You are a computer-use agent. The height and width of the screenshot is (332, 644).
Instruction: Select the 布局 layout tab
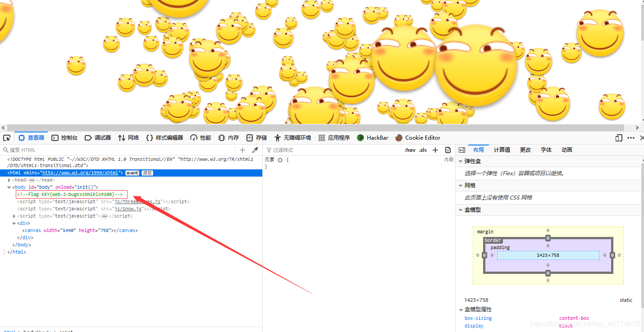[x=479, y=150]
